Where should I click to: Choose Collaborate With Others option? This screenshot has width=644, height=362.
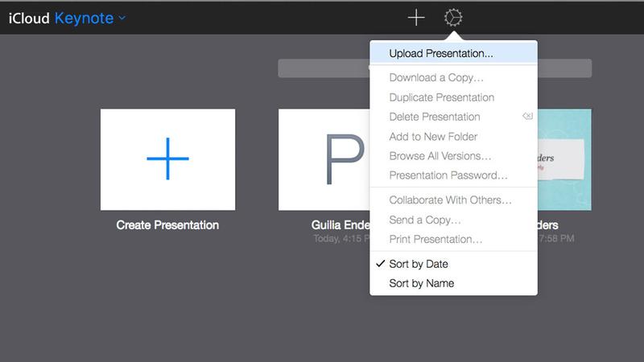[x=450, y=200]
